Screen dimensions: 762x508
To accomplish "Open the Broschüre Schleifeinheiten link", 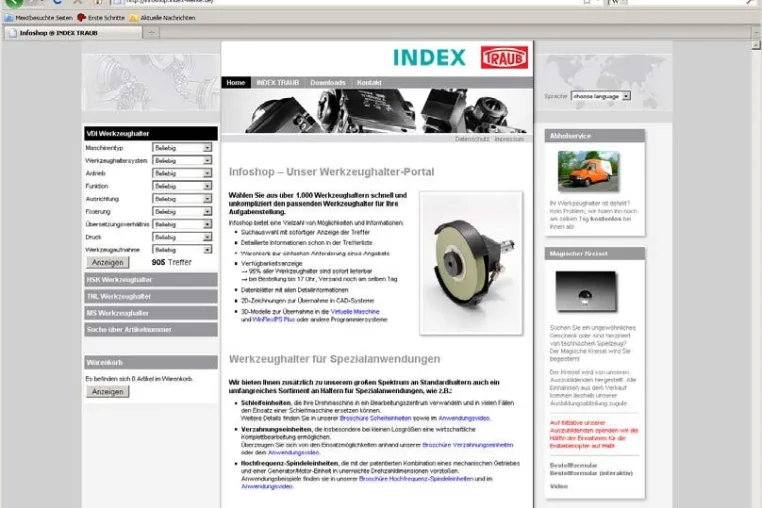I will coord(375,418).
